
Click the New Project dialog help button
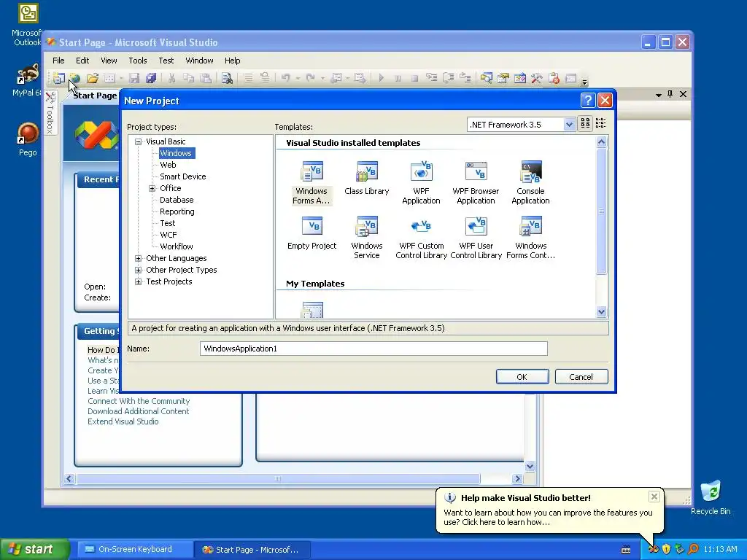click(x=588, y=101)
